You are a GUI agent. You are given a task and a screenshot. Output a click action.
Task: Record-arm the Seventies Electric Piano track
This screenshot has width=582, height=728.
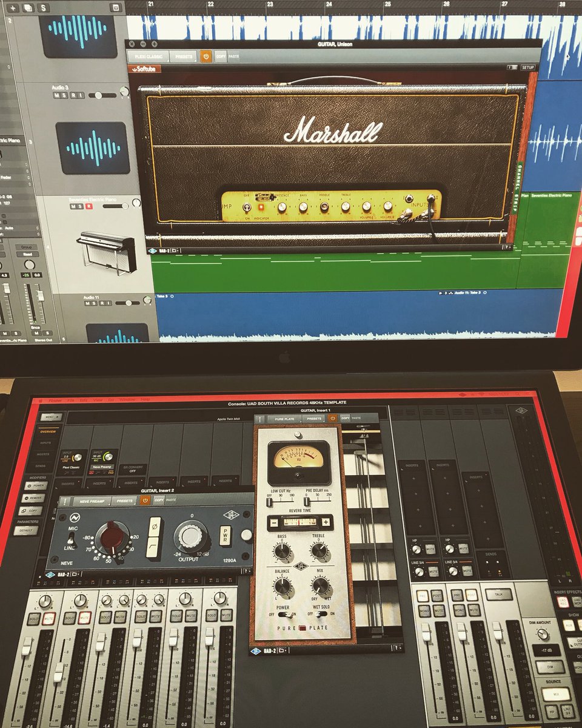click(89, 207)
